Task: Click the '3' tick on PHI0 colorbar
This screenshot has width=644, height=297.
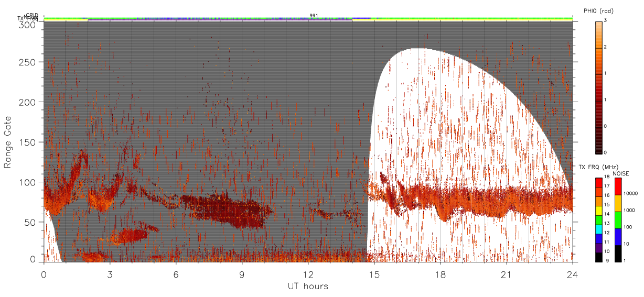Action: click(605, 20)
